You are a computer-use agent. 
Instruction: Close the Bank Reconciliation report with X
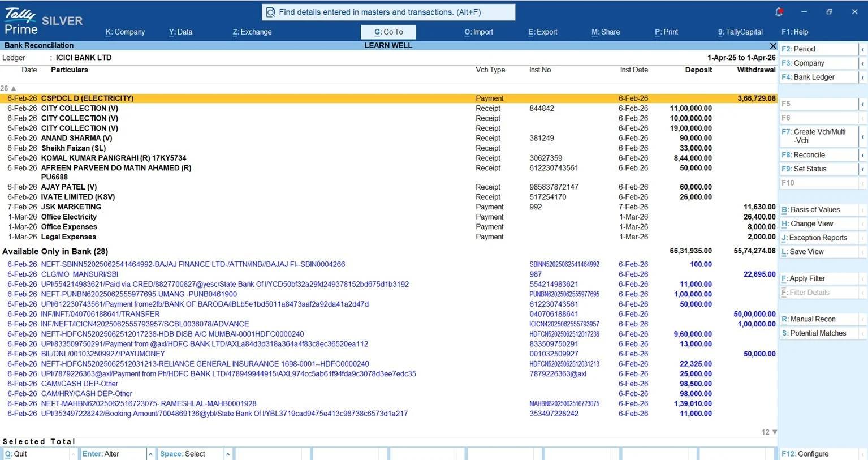coord(773,45)
